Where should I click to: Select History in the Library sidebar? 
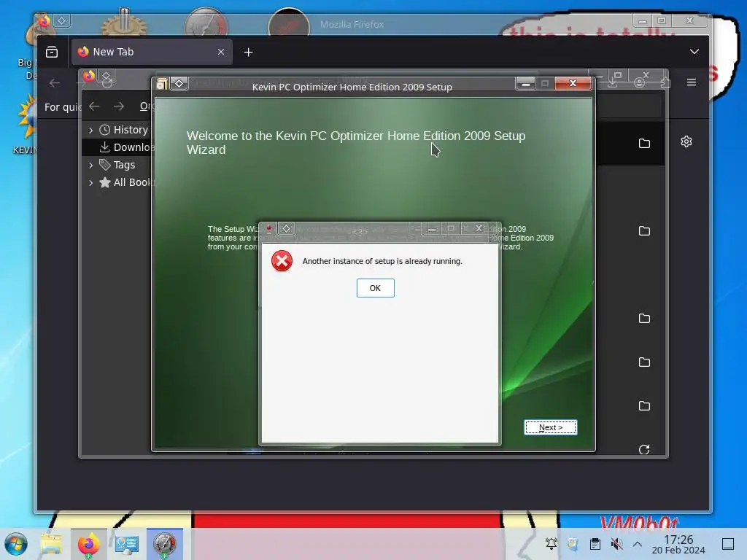tap(124, 130)
